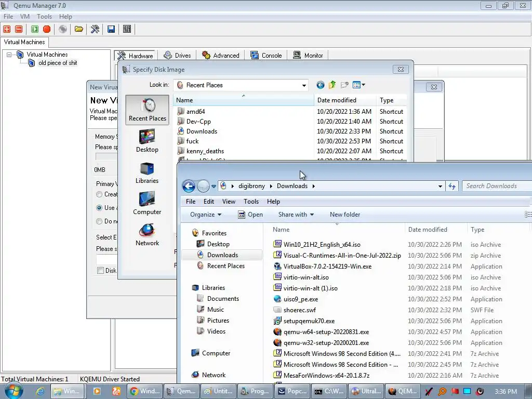Click the yellow folder open toolbar icon
The width and height of the screenshot is (532, 399).
point(79,29)
